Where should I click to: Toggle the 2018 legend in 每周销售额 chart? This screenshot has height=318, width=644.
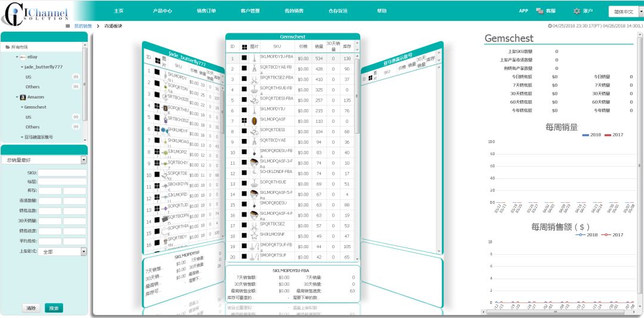(x=587, y=235)
